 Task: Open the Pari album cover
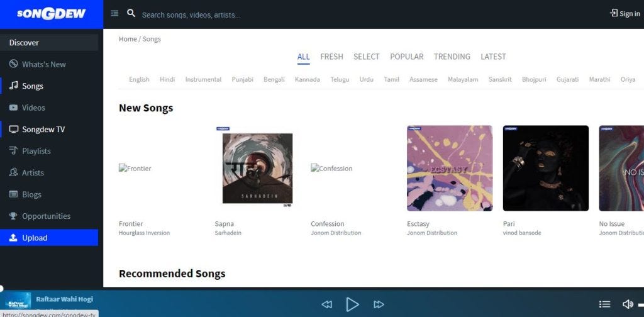coord(546,169)
